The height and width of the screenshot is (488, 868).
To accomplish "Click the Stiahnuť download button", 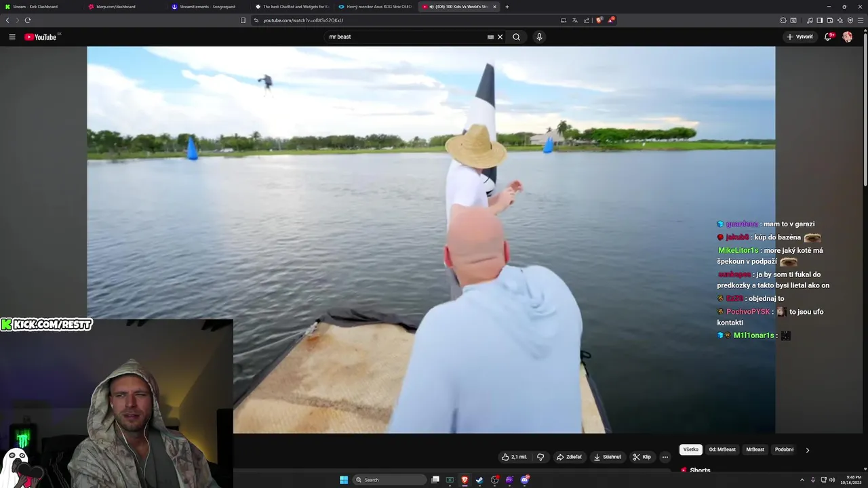I will point(607,457).
